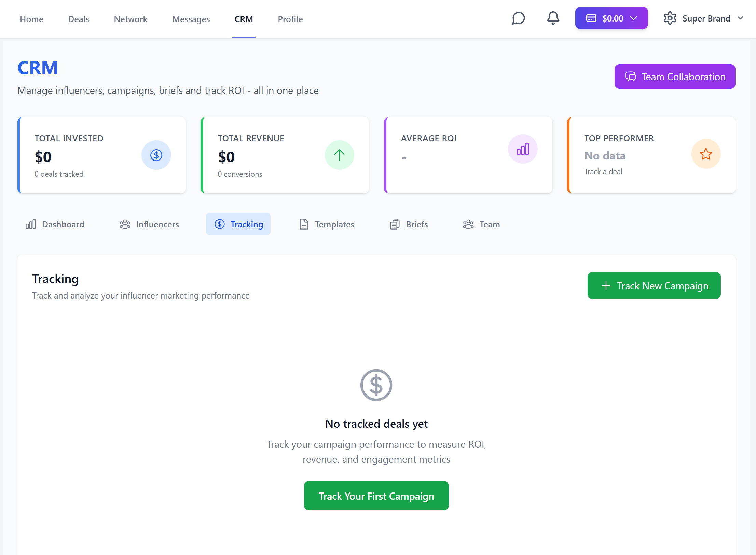Viewport: 756px width, 555px height.
Task: Click the CRM page title
Action: pos(38,68)
